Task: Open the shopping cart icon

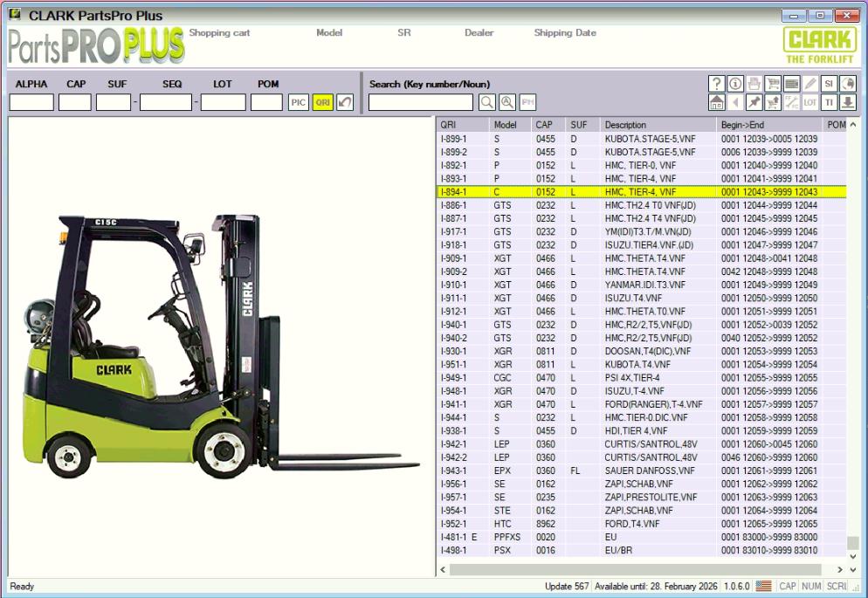Action: pos(773,83)
